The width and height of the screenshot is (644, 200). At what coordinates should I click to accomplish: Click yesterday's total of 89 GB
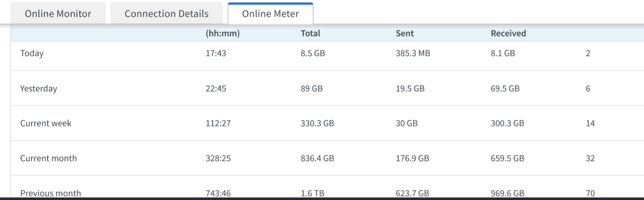point(312,88)
